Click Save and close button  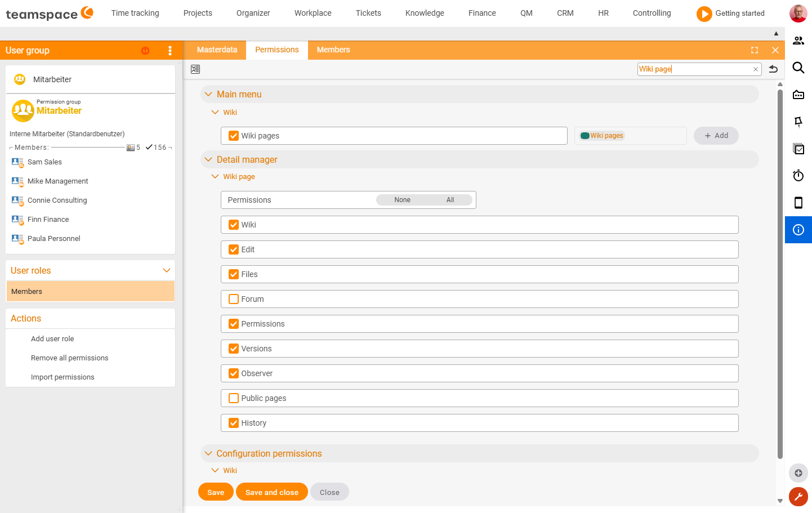pos(272,492)
